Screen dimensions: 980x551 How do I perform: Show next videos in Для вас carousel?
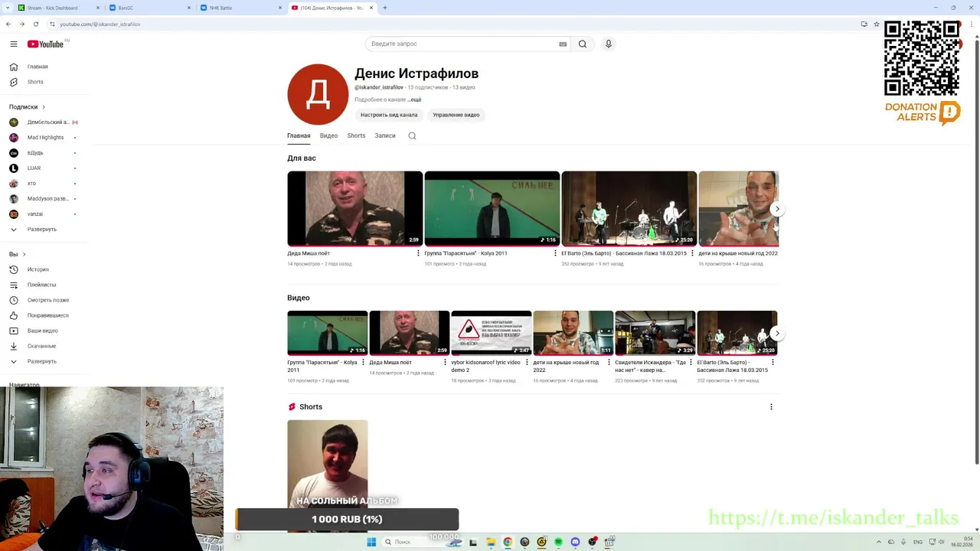click(777, 209)
